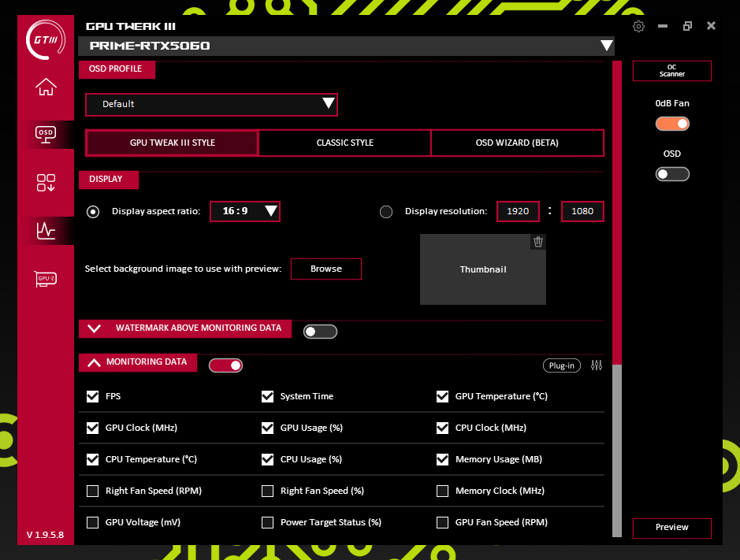Switch to Classic Style tab

[345, 143]
